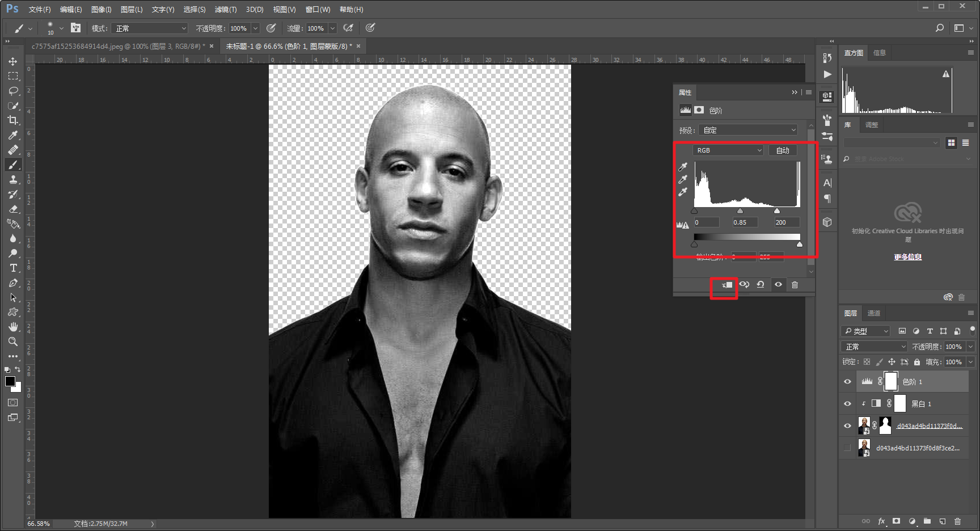The image size is (980, 531).
Task: Open the layer blend mode 正常 dropdown
Action: click(x=875, y=347)
